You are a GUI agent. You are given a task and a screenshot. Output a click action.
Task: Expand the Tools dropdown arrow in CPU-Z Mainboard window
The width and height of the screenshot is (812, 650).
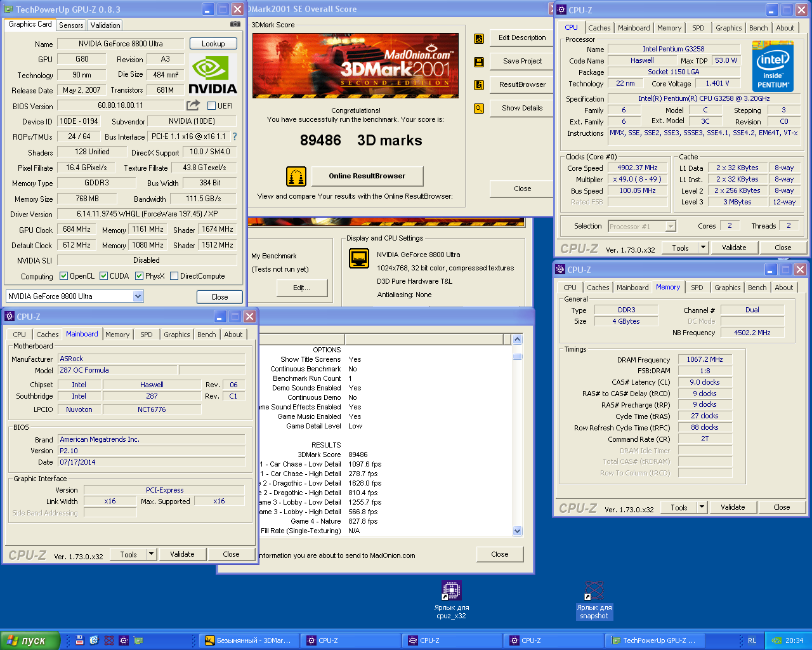tap(151, 554)
